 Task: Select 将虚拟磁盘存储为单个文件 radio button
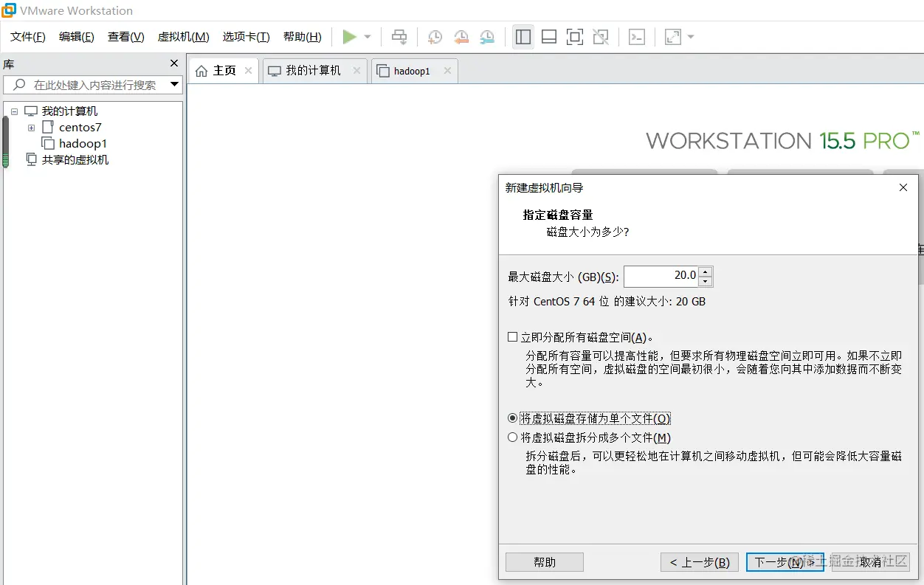point(513,418)
